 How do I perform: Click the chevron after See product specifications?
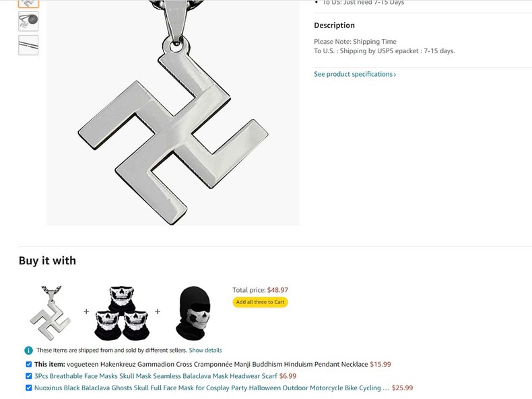click(395, 75)
